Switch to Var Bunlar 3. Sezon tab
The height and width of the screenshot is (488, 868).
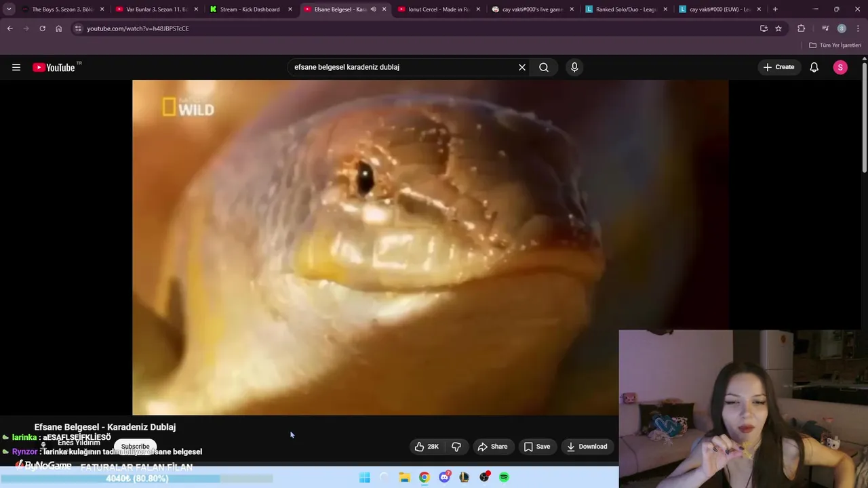(157, 9)
